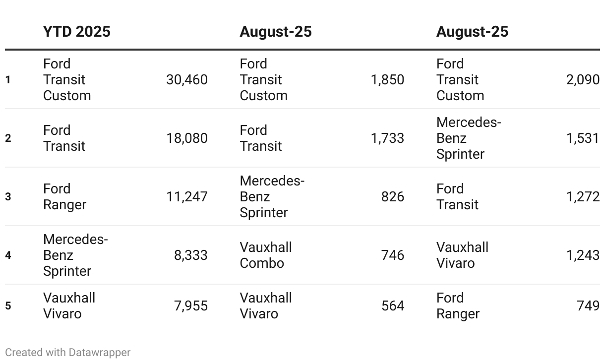Select the 564 Vauxhall Vivaro value

(x=393, y=306)
